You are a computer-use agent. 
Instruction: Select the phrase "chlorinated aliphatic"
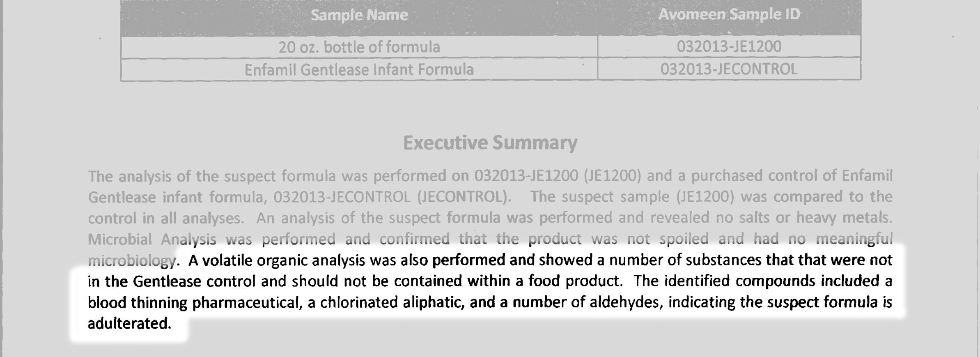[392, 303]
